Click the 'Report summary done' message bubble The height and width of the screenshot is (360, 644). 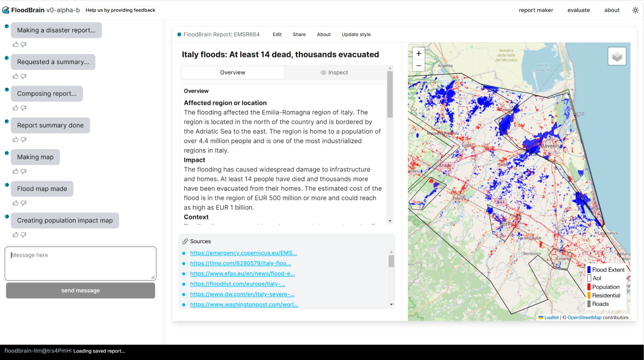pos(51,125)
